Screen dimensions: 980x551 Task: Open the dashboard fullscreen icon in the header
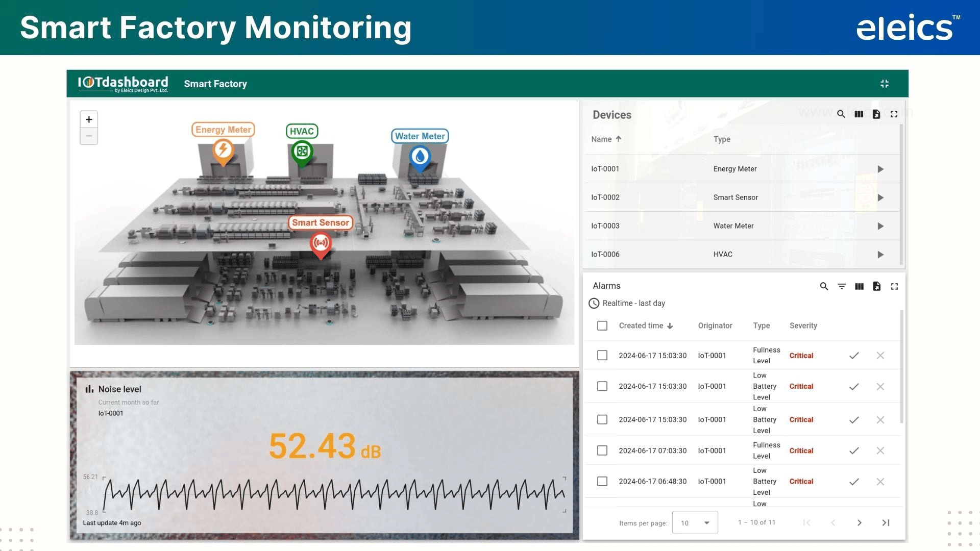[885, 83]
